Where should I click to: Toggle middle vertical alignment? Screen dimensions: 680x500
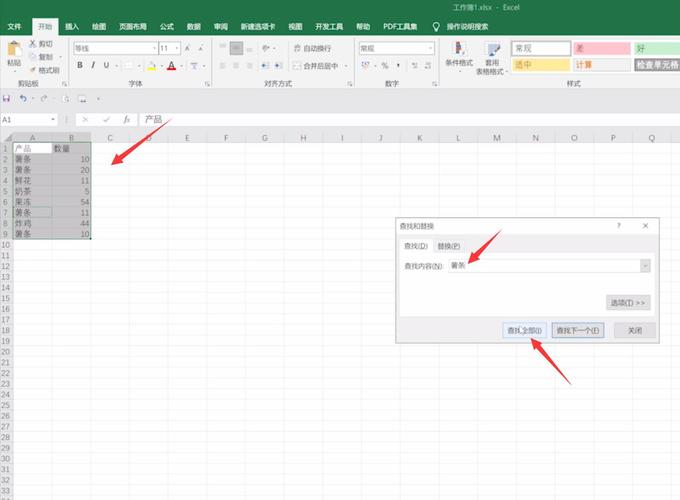coord(236,48)
